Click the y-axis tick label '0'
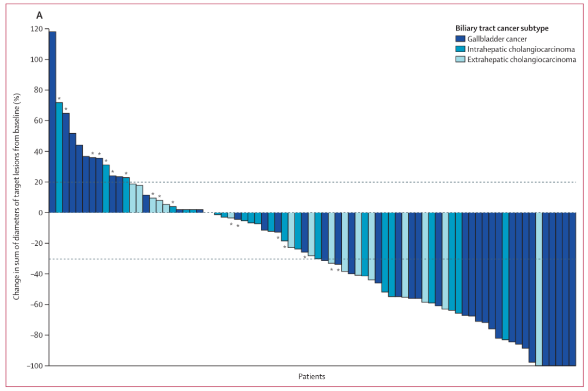 point(40,213)
